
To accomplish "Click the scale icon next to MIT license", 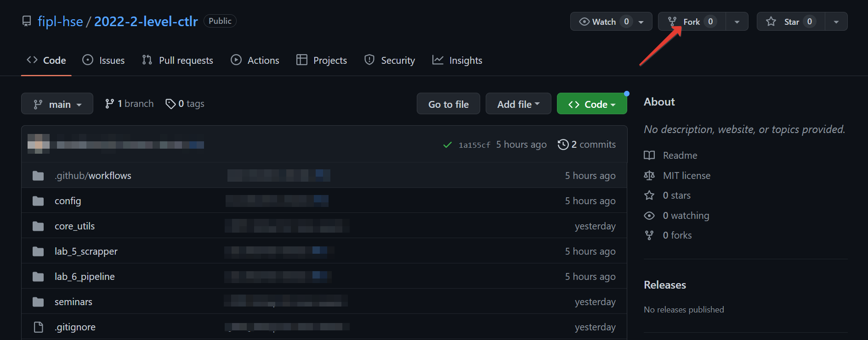I will click(x=649, y=175).
